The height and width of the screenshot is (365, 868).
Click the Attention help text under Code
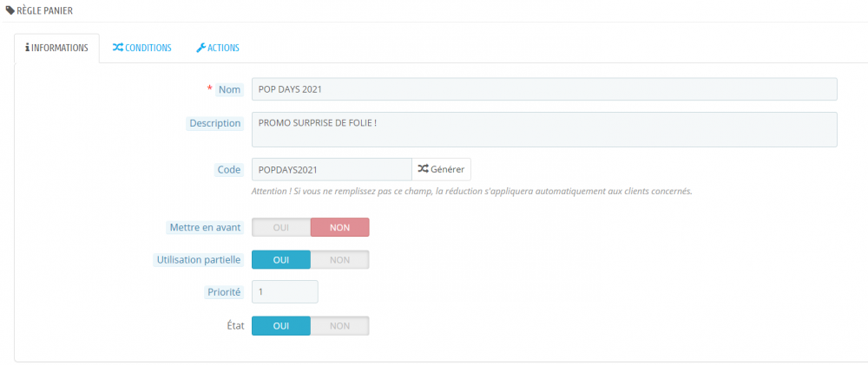[x=471, y=192]
